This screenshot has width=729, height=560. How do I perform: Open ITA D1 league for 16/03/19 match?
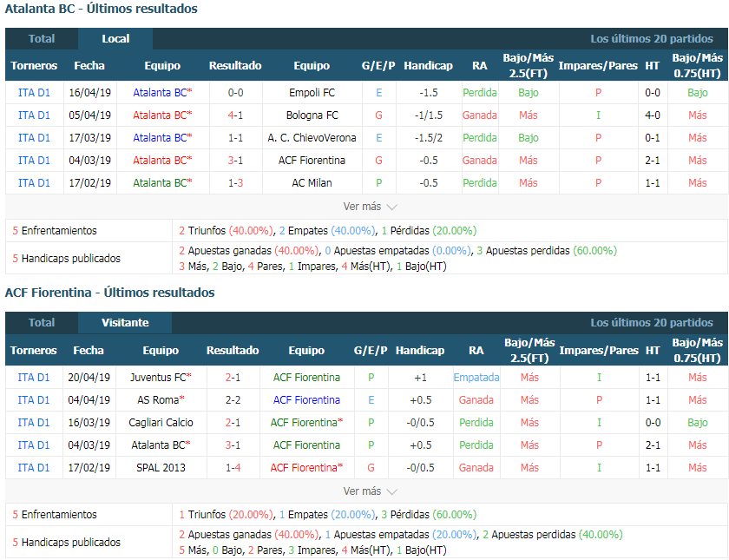(34, 422)
